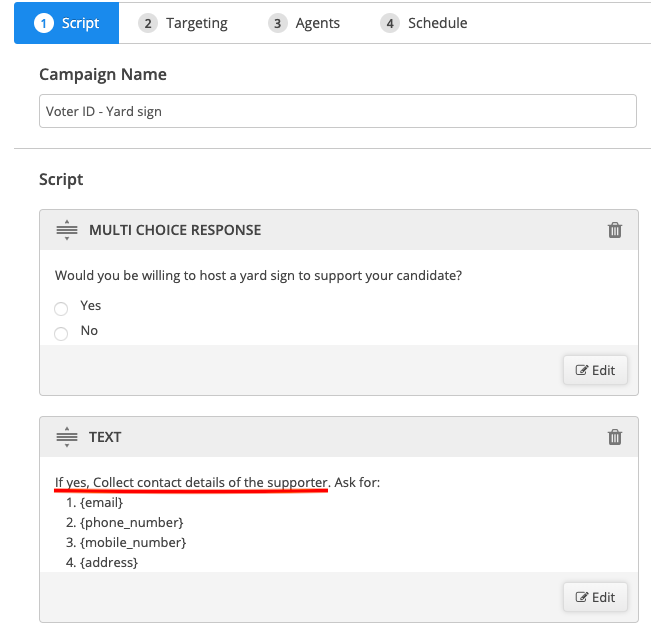Open the Agents step tab
This screenshot has width=651, height=634.
pyautogui.click(x=304, y=23)
